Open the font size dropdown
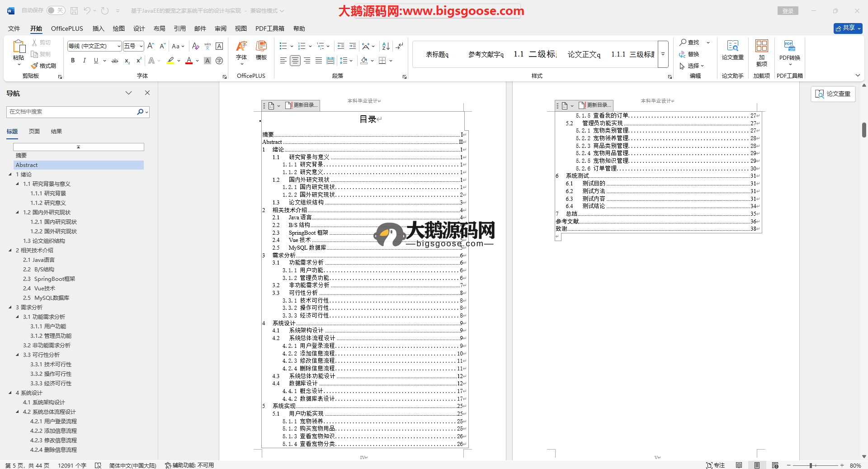The width and height of the screenshot is (868, 469). coord(141,46)
